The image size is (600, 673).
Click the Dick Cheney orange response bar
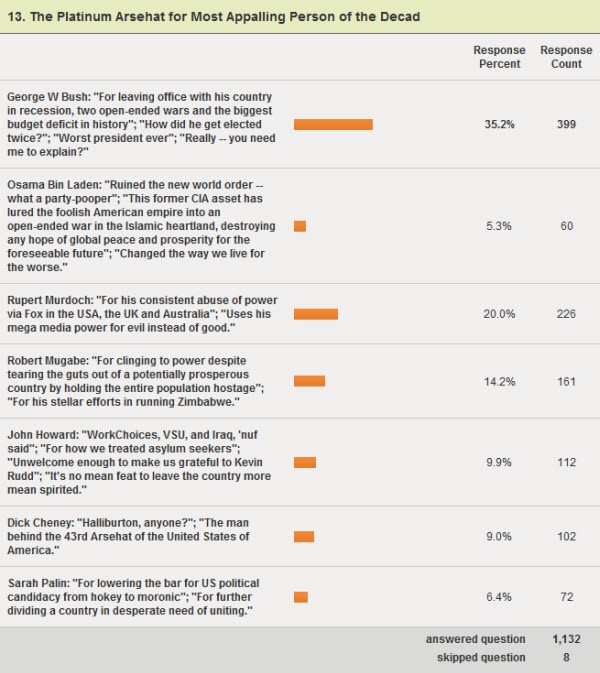(x=304, y=536)
